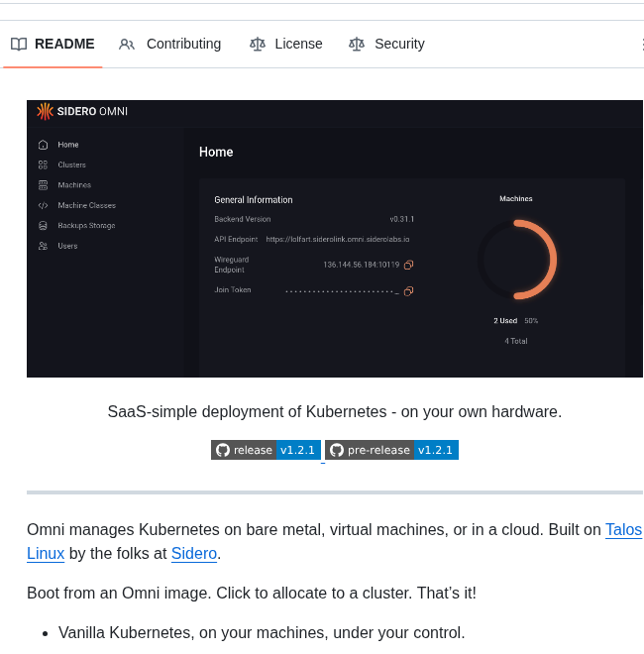
Task: Click the Machines sidebar icon
Action: click(43, 185)
